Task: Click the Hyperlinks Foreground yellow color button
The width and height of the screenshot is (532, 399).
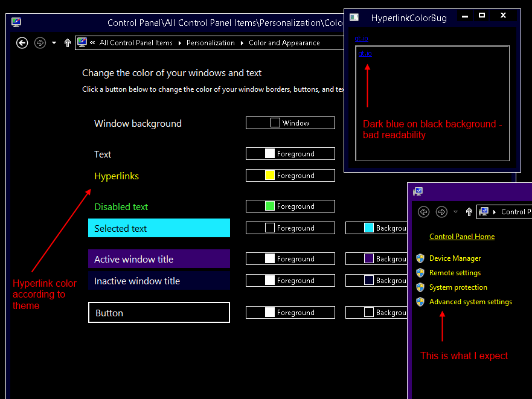Action: coord(290,176)
